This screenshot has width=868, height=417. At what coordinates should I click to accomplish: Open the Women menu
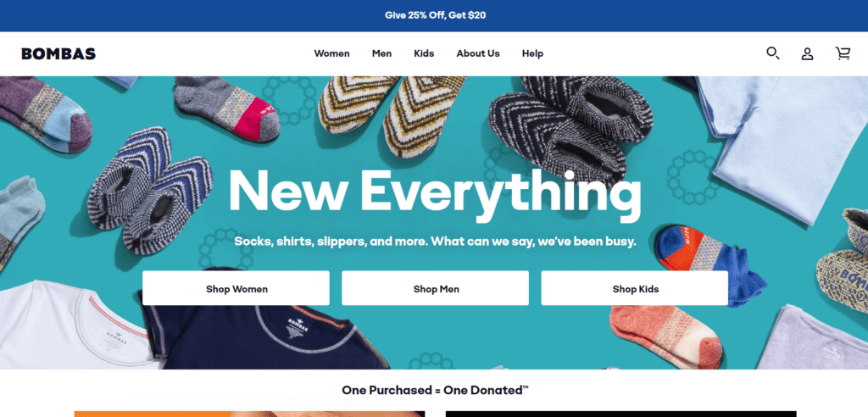331,53
